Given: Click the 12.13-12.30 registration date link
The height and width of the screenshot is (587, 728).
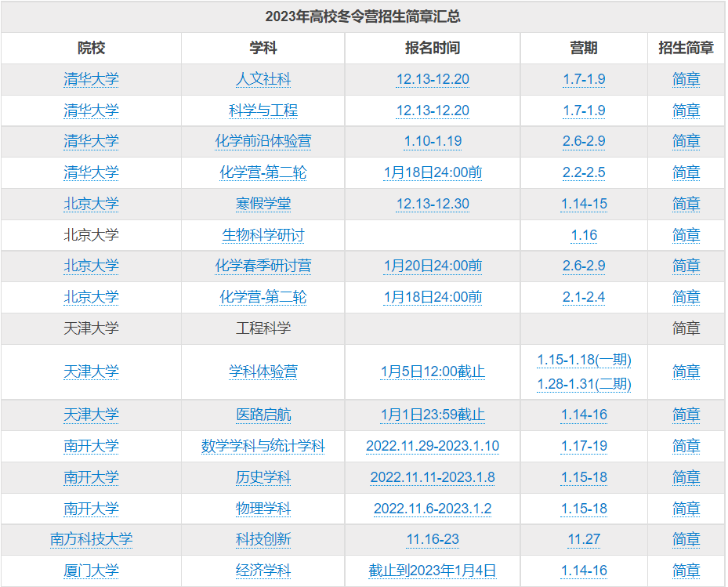Looking at the screenshot, I should (433, 204).
